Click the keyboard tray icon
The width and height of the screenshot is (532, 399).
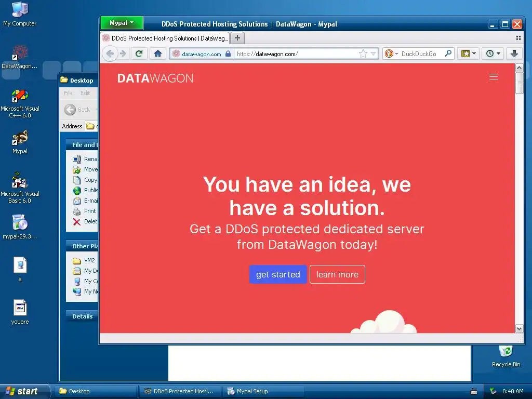point(474,392)
